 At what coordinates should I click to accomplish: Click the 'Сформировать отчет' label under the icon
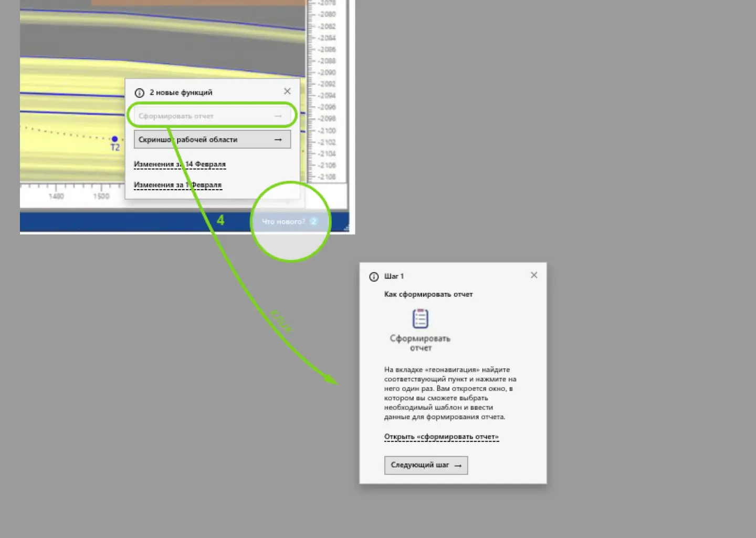pos(420,343)
